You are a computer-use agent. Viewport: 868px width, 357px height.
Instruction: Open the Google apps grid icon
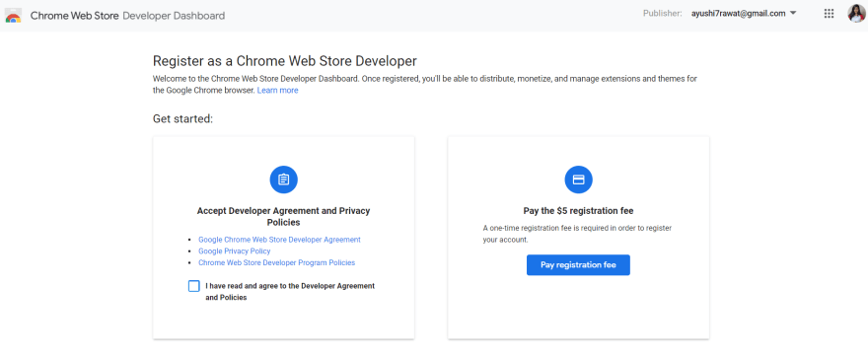click(x=829, y=14)
